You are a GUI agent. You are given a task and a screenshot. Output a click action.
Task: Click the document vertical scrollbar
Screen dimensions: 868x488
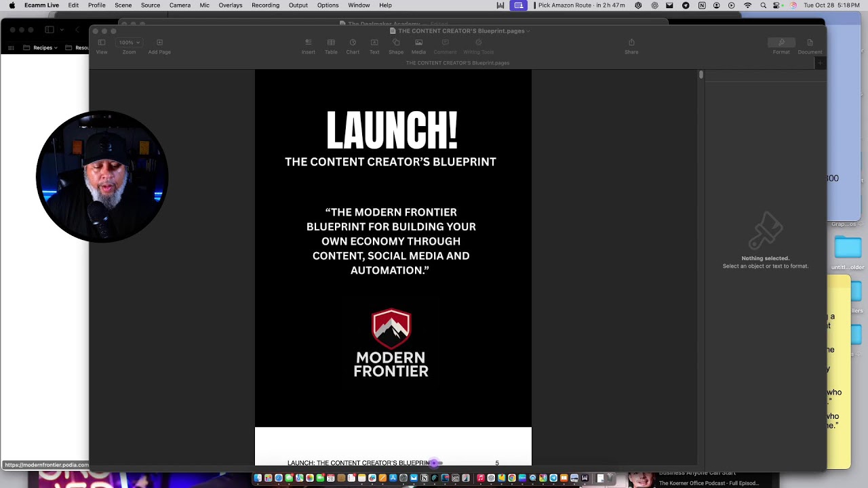(x=701, y=75)
